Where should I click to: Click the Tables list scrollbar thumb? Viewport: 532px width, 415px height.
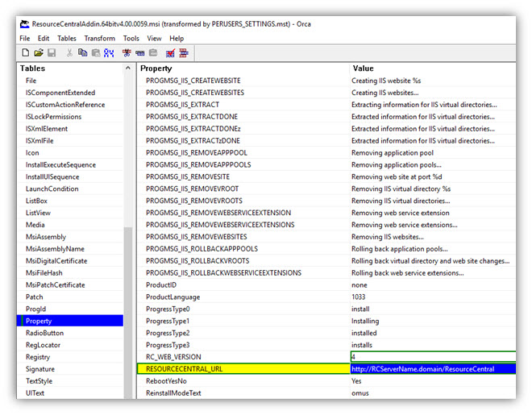(x=128, y=313)
